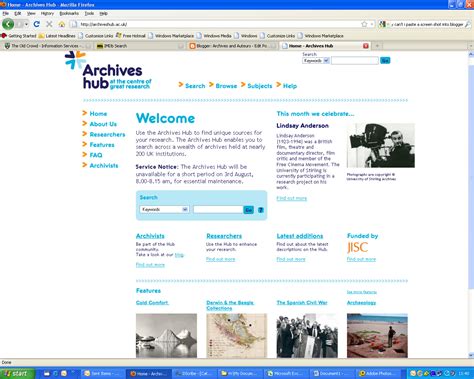Close the Home - Archives Hub tab
474x379 pixels.
366,46
